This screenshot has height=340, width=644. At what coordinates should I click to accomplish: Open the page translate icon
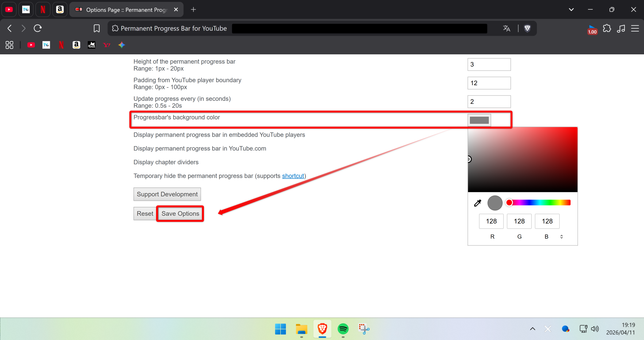506,28
